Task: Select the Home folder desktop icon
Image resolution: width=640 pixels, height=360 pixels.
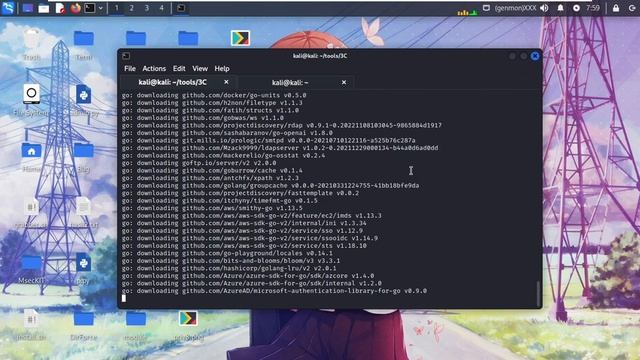Action: (x=31, y=158)
